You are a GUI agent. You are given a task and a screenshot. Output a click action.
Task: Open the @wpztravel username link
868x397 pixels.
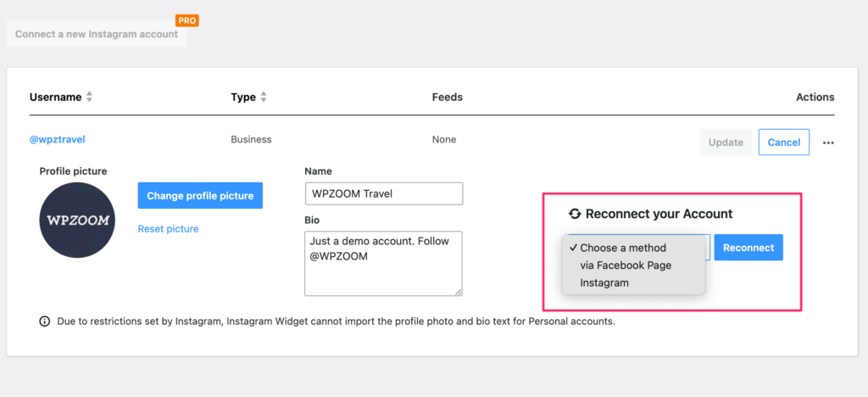(58, 139)
